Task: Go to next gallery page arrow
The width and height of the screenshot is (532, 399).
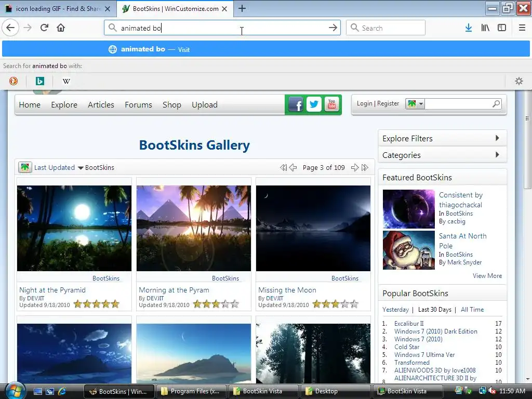Action: pos(354,168)
